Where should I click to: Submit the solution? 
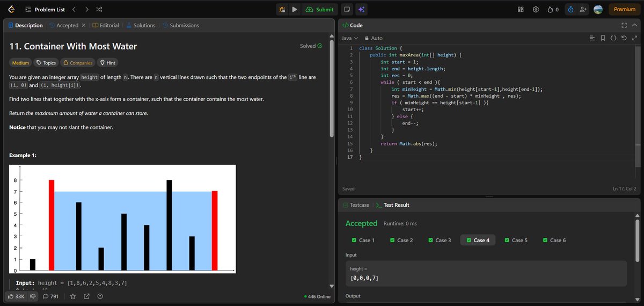[319, 9]
